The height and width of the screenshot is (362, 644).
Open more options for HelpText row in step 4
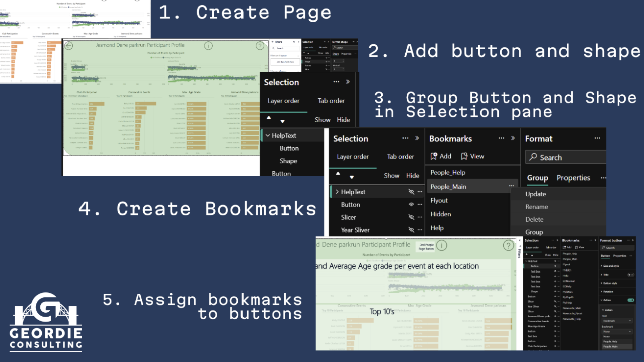pyautogui.click(x=420, y=192)
